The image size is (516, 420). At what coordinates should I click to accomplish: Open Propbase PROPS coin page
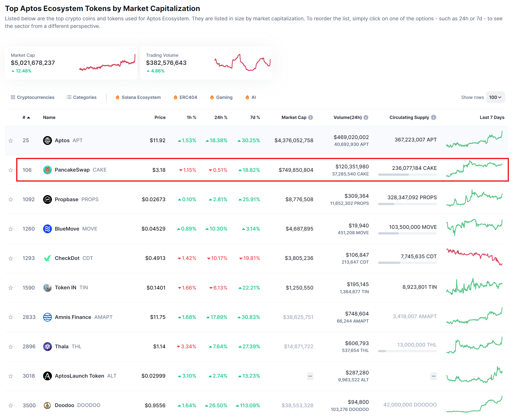click(77, 199)
